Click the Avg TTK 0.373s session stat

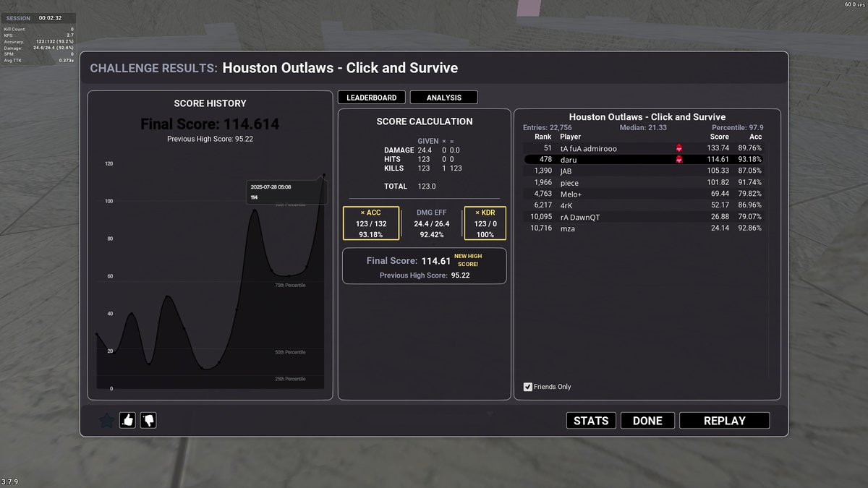[x=38, y=60]
